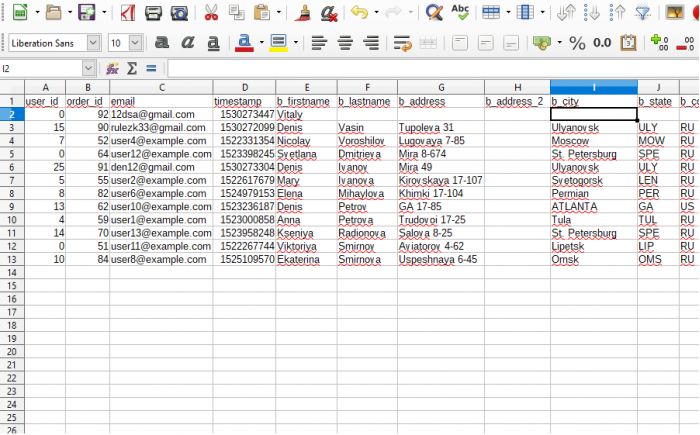Image resolution: width=700 pixels, height=435 pixels.
Task: Insert rows icon in toolbar
Action: pos(491,13)
